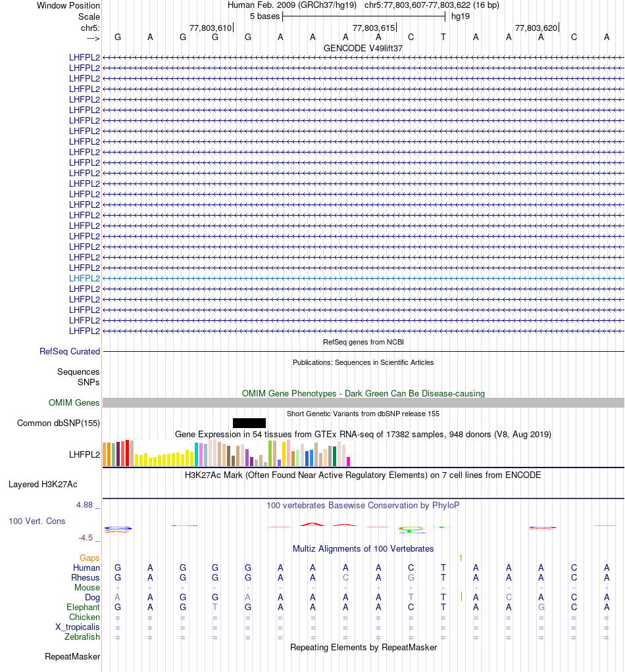
Task: Select the '5 bases' scale bar text
Action: [264, 16]
